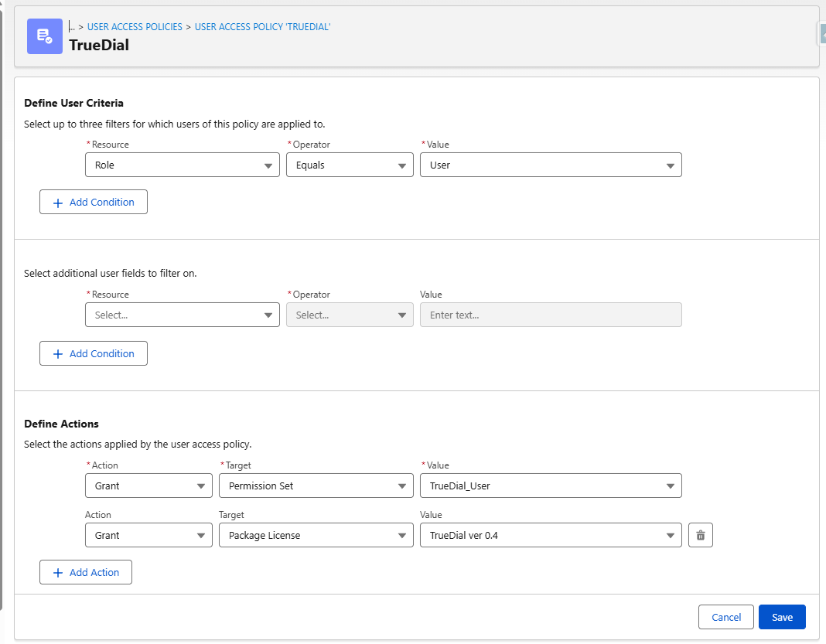Viewport: 826px width, 644px height.
Task: Click the collapsed panel arrow at top right
Action: click(821, 33)
